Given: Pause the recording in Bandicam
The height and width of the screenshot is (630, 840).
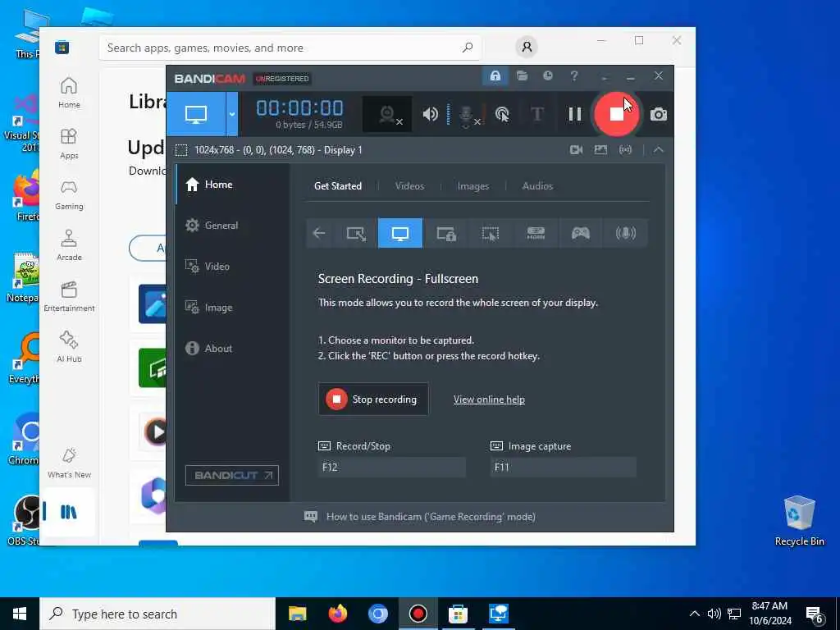Looking at the screenshot, I should click(575, 114).
